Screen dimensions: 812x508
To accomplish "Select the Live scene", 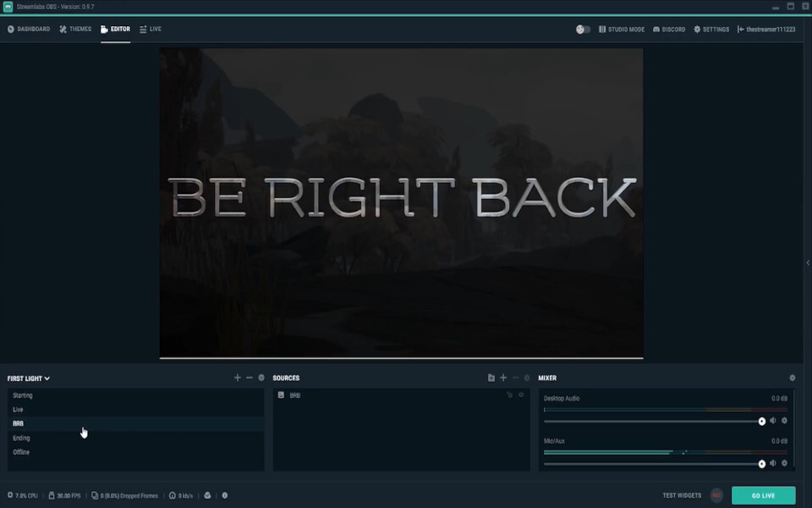I will point(135,410).
